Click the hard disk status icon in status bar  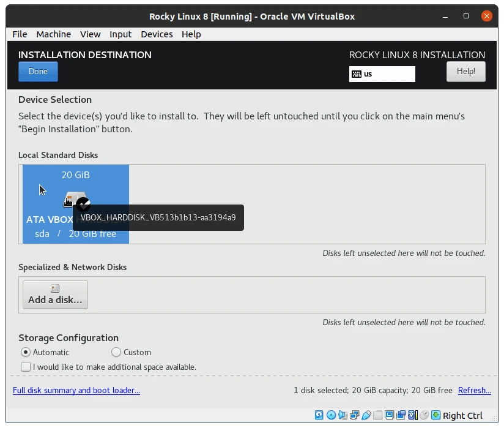point(319,415)
